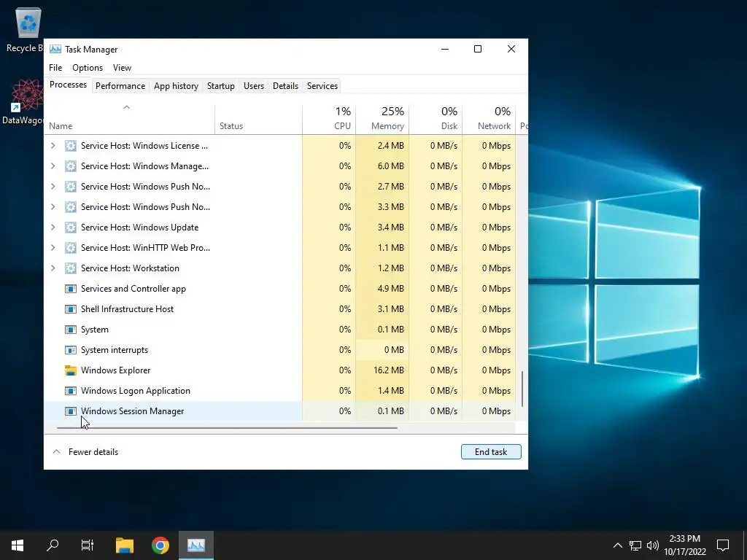Click the Windows Explorer folder icon in list
This screenshot has height=560, width=747.
click(x=71, y=370)
